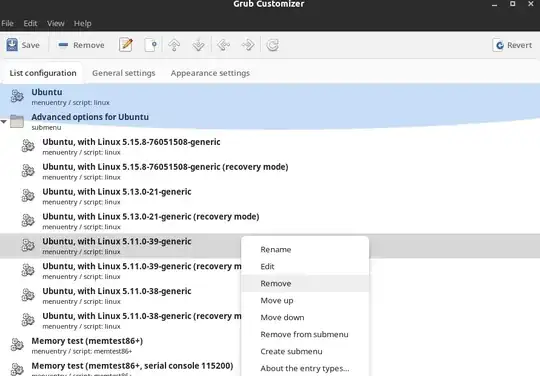Click the move down arrow icon
Screen dimensions: 540x376
click(x=198, y=45)
